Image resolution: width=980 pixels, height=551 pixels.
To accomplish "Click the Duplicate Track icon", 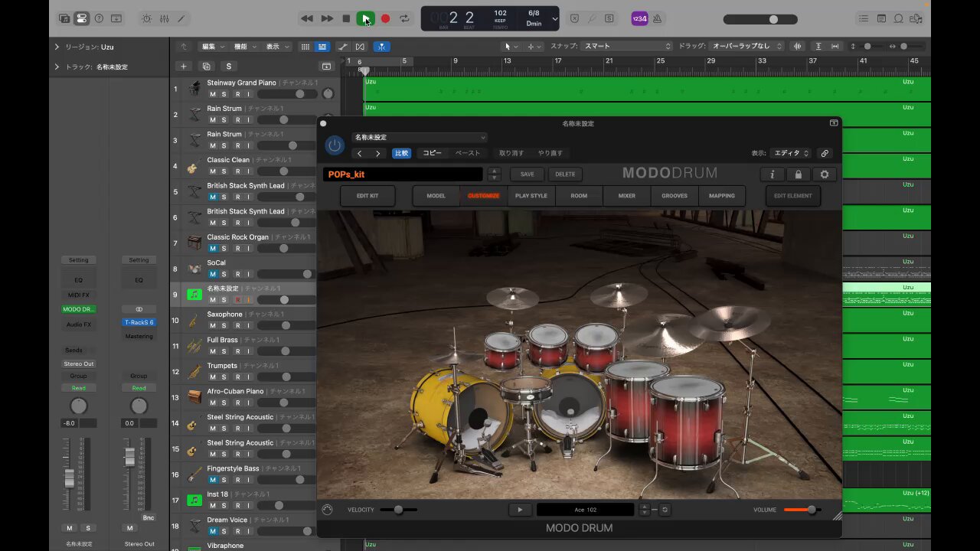I will click(x=206, y=67).
